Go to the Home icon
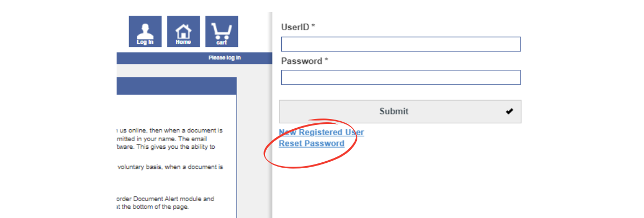Viewport: 644px width, 218px height. [x=183, y=31]
